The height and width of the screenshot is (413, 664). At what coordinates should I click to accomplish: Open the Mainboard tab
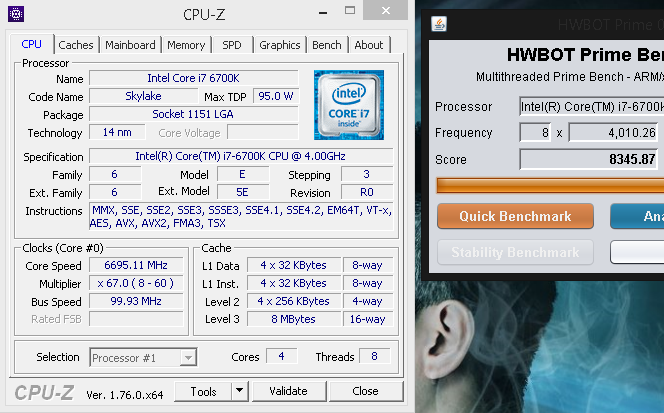(130, 45)
